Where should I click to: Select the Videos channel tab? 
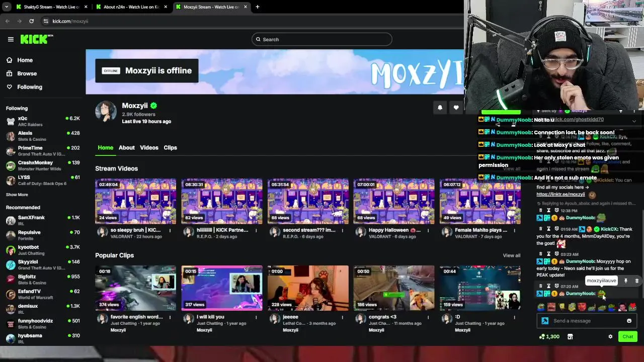click(x=149, y=147)
